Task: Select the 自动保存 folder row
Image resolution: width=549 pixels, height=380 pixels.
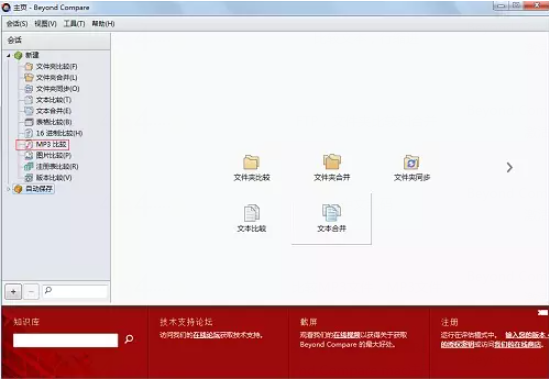Action: point(33,189)
